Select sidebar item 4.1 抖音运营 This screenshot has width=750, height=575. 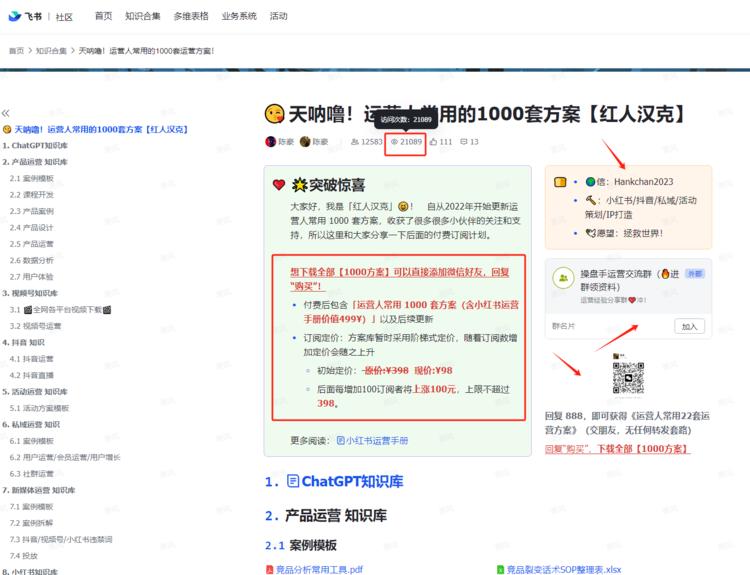point(32,359)
